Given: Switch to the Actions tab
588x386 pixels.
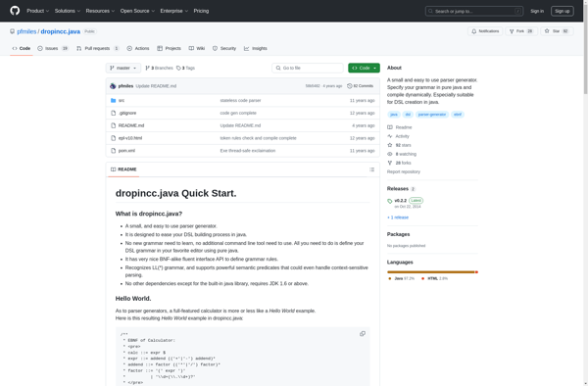Looking at the screenshot, I should tap(138, 48).
